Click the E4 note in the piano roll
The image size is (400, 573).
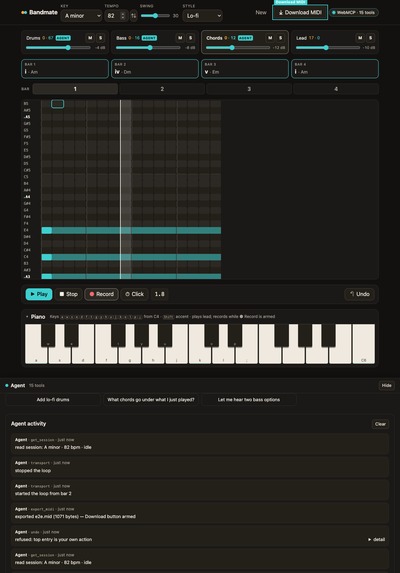coord(131,230)
